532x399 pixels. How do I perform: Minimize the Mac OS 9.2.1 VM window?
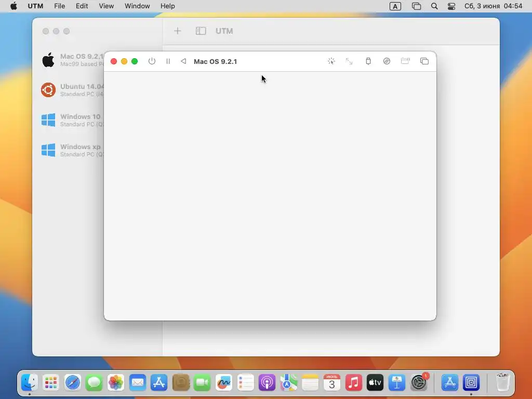[124, 61]
